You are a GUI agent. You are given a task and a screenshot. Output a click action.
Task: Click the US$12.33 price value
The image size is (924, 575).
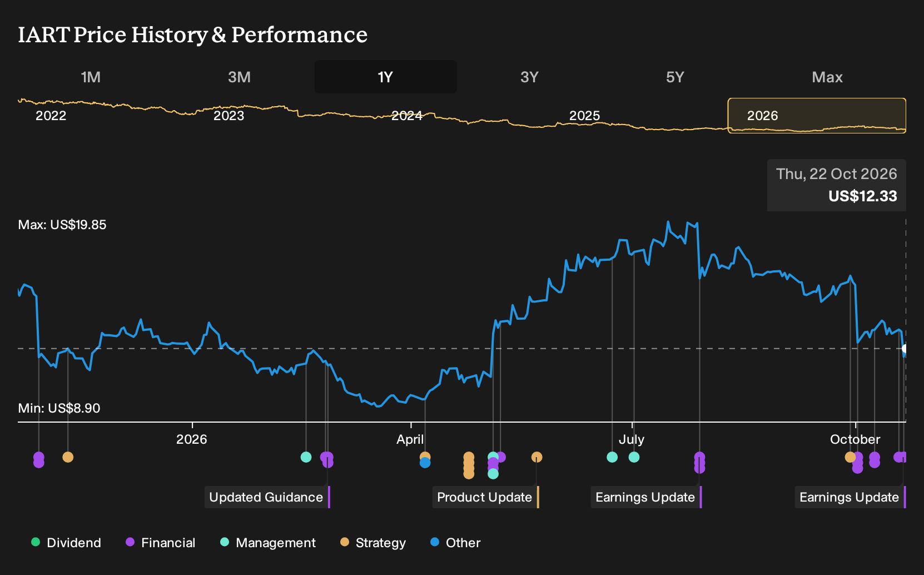[862, 196]
